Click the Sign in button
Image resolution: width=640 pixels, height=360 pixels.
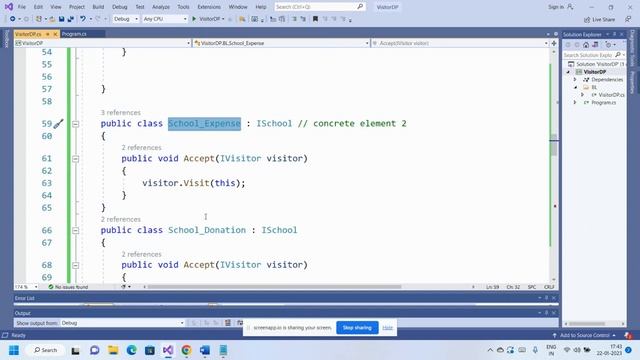point(560,7)
